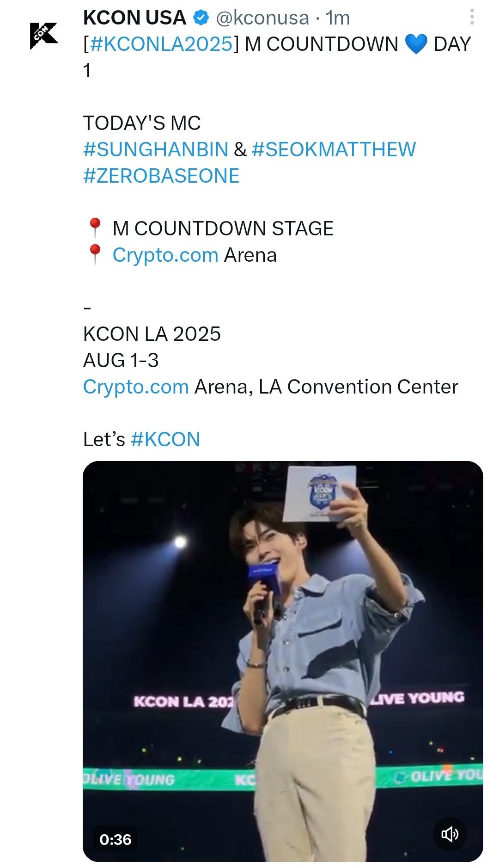Open the #KCONLA2025 hashtag
The image size is (499, 868).
pos(162,44)
